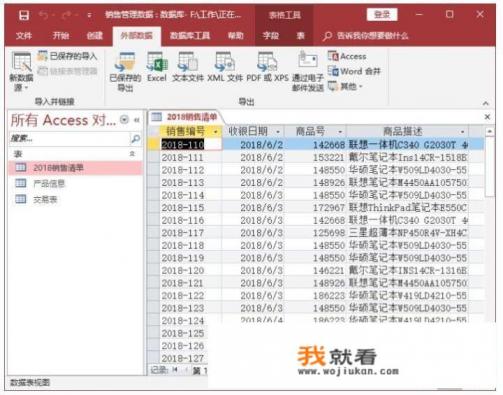Click the table's vertical scrollbar
This screenshot has height=395, width=503.
489,167
